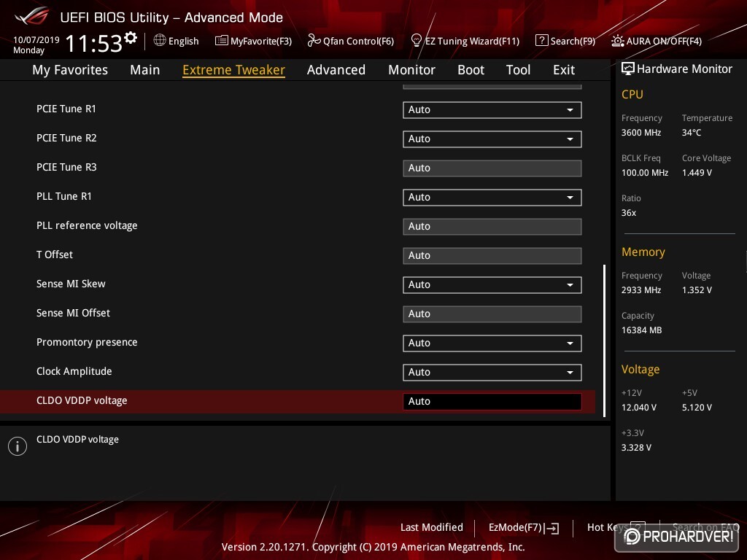
Task: Click the 10/07/2019 date text
Action: tap(36, 39)
